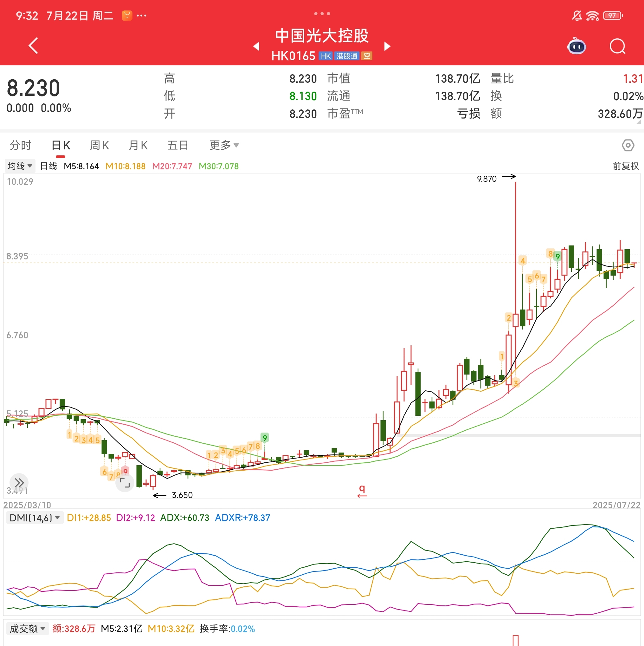This screenshot has height=646, width=644.
Task: Tap the start date 2025/03/10
Action: tap(27, 505)
